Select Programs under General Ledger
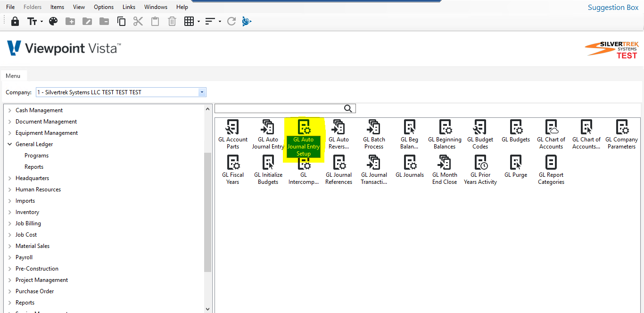Screen dimensions: 644x313 37,156
